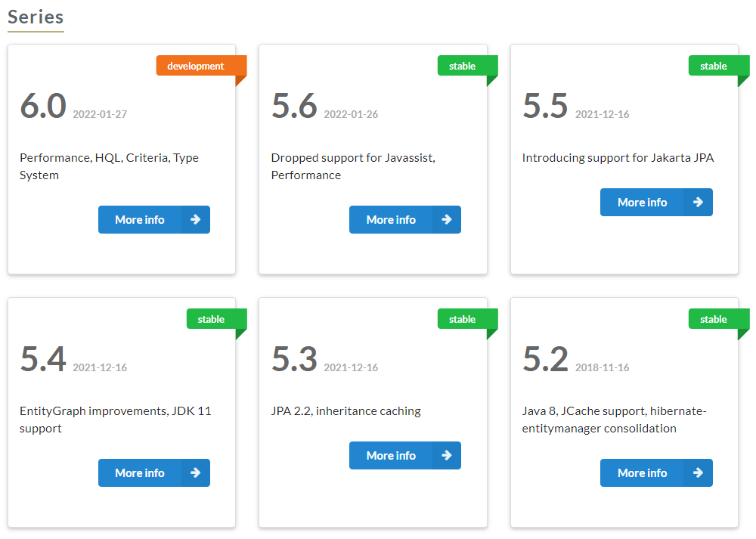The width and height of the screenshot is (756, 539).
Task: Click the arrow icon on the 5.3 card
Action: (x=447, y=455)
